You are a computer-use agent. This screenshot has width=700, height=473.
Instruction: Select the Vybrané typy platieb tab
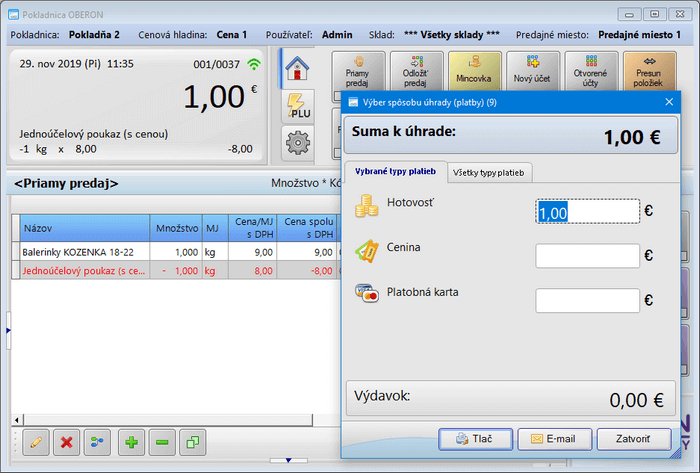[x=394, y=173]
